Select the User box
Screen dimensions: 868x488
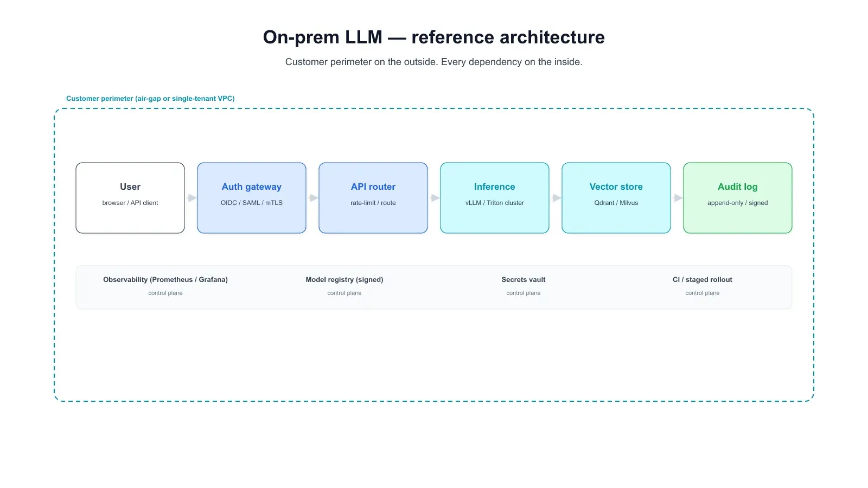tap(130, 198)
